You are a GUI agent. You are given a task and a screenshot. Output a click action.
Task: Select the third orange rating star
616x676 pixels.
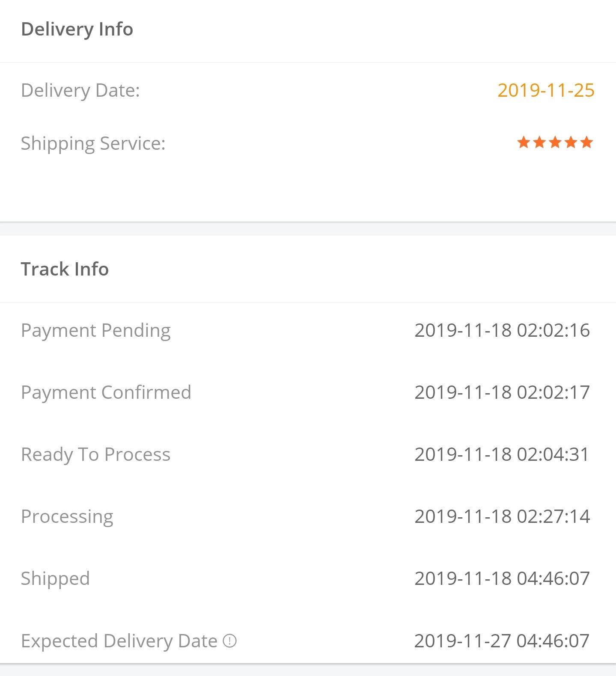[x=555, y=142]
